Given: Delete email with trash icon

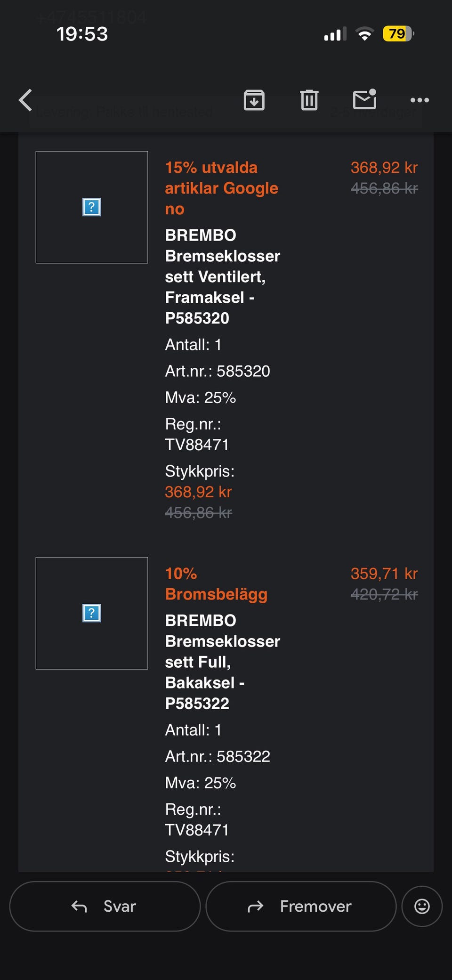Looking at the screenshot, I should (x=309, y=100).
